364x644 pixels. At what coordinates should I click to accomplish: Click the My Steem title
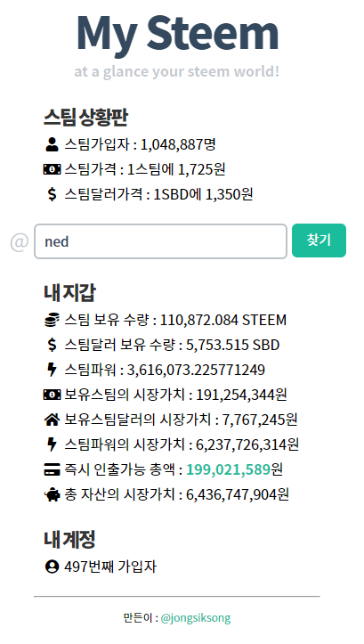coord(177,35)
